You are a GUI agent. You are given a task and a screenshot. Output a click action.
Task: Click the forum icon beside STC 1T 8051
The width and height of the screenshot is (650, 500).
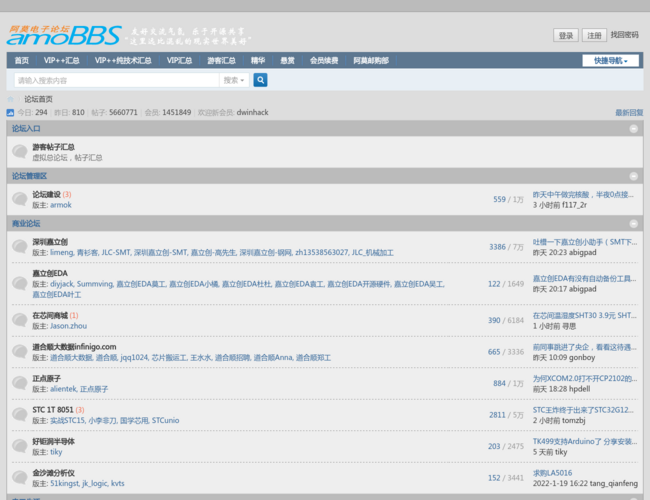pos(20,415)
